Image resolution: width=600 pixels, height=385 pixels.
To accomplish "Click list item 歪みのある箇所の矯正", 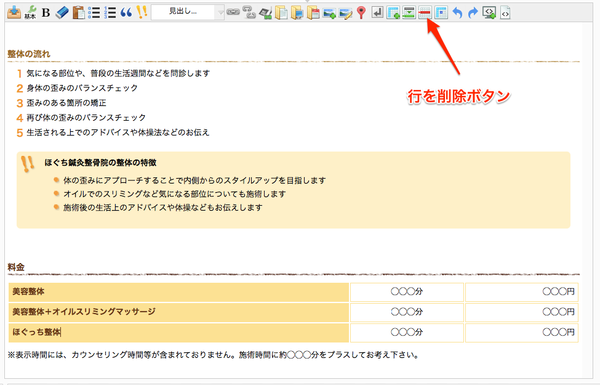I will pyautogui.click(x=66, y=103).
